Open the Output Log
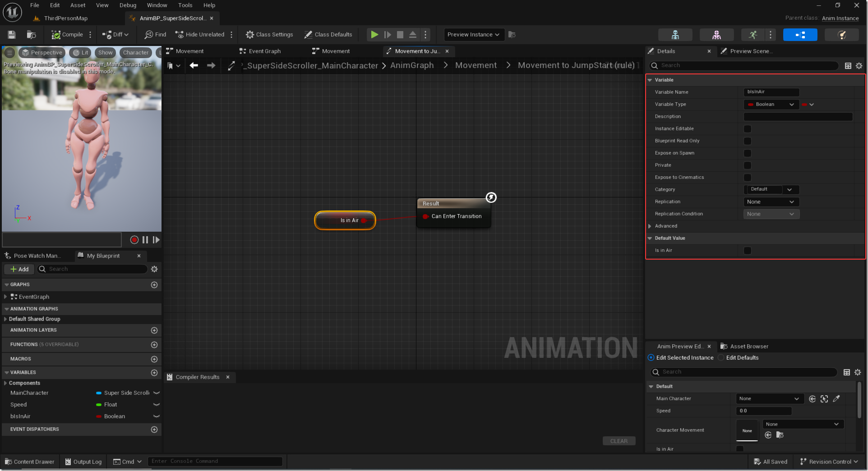 click(x=83, y=462)
